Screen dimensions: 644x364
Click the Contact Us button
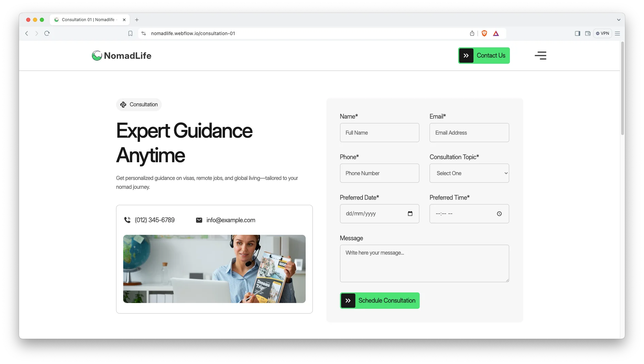coord(484,56)
